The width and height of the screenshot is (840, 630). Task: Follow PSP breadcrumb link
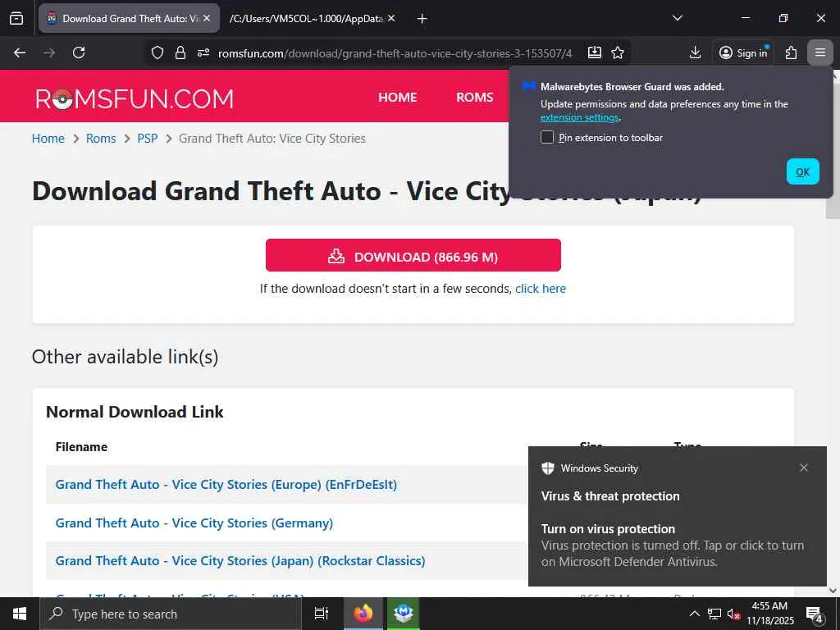click(148, 139)
